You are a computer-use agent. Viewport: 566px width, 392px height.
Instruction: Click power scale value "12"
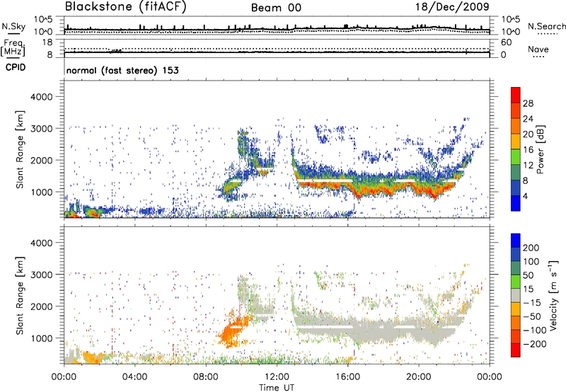point(528,166)
